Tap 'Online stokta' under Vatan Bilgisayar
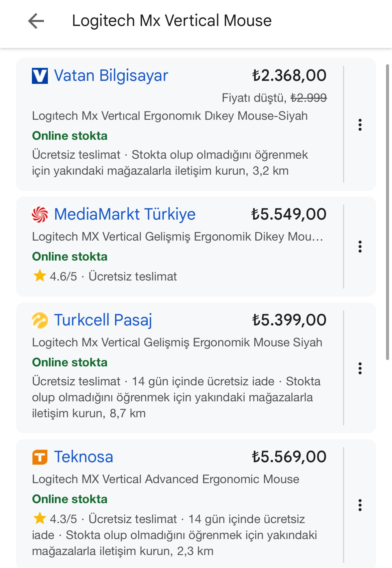 [70, 136]
